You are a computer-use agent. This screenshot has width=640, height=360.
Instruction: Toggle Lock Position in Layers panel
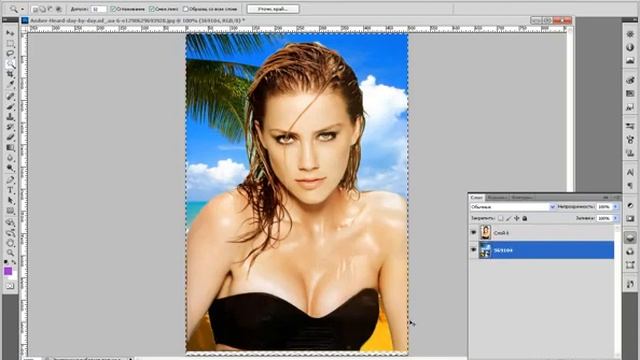click(517, 219)
